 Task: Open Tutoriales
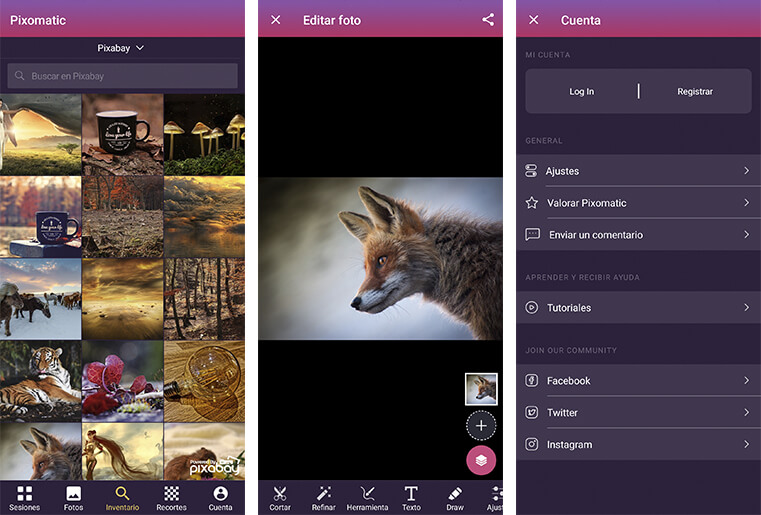[x=639, y=308]
